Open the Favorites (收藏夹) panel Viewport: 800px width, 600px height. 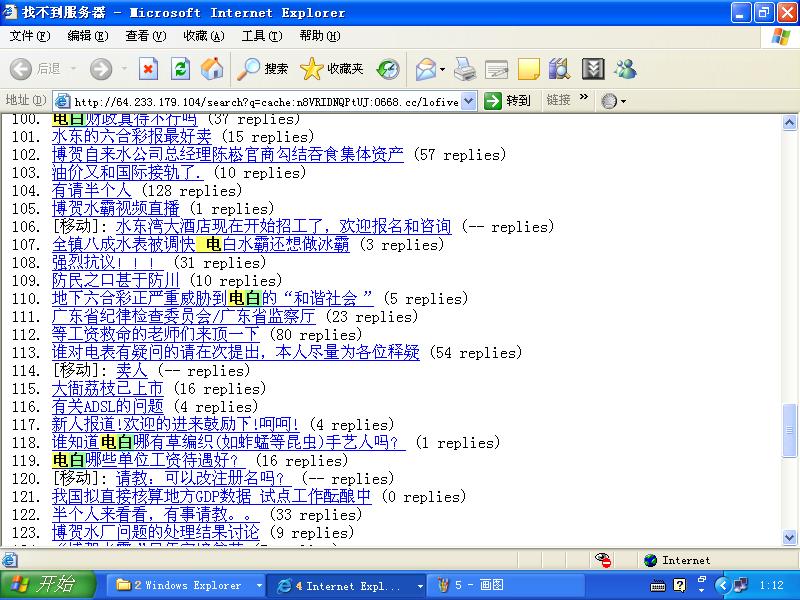333,69
